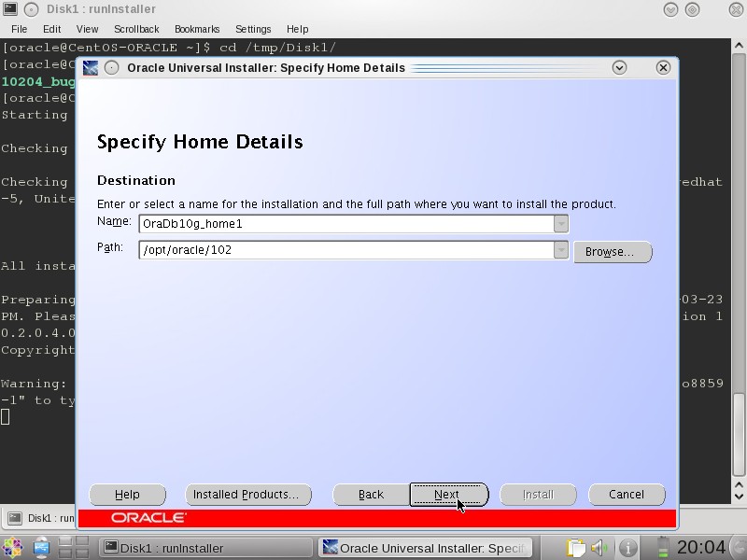Click the Konsole title bar round pin button
Viewport: 747px width, 560px height.
pos(31,9)
